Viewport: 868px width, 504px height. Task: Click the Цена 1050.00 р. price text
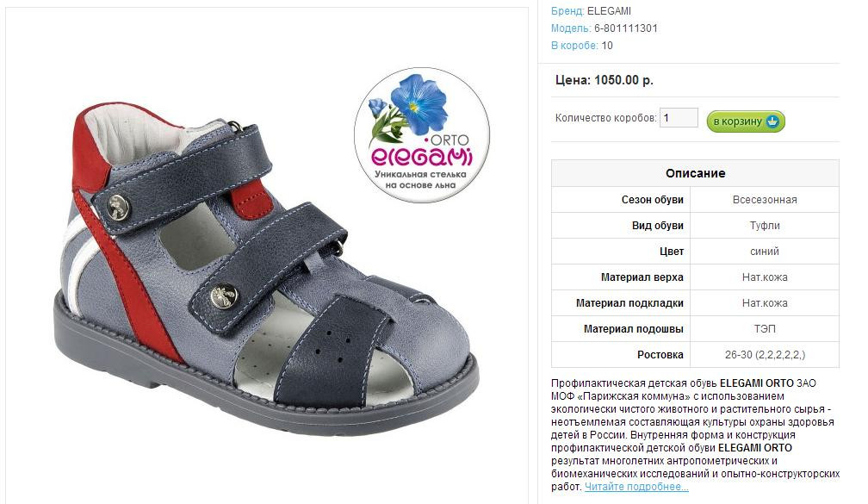click(x=604, y=80)
